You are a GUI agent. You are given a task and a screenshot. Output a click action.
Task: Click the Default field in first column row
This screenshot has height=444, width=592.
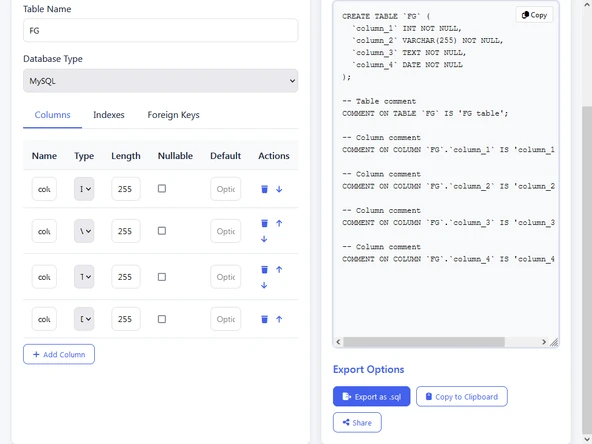click(225, 189)
